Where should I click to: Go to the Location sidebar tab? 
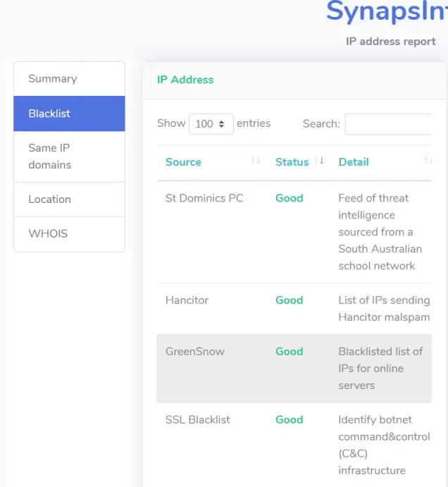[69, 199]
